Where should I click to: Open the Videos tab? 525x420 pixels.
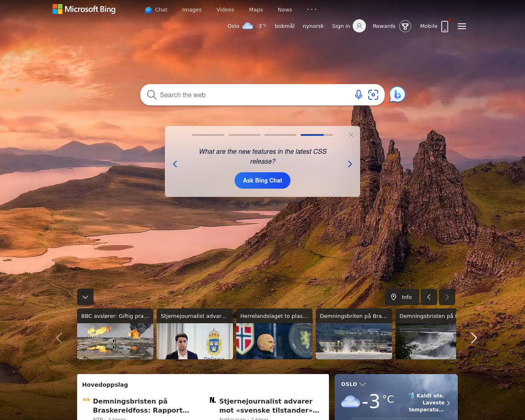tap(225, 10)
